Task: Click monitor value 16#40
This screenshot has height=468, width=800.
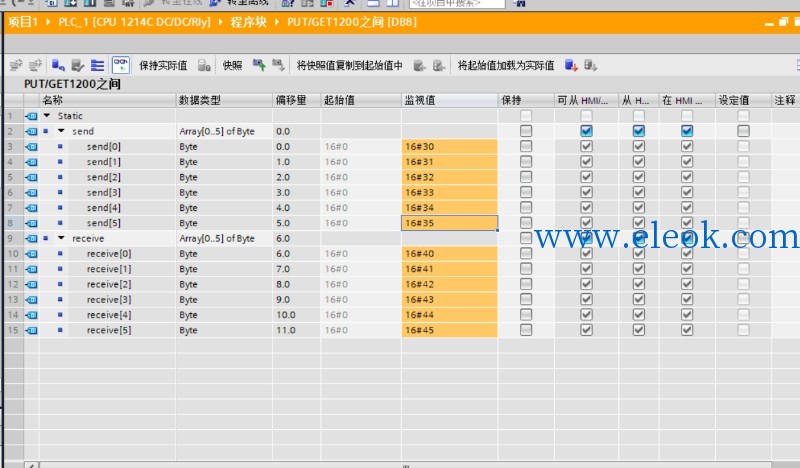Action: point(449,254)
